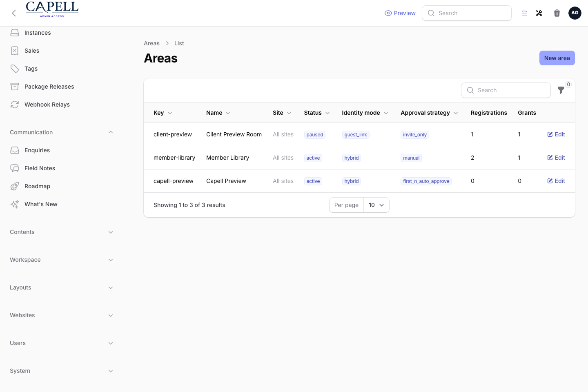This screenshot has width=588, height=392.
Task: Click the Enquiries inbox icon
Action: pos(15,150)
